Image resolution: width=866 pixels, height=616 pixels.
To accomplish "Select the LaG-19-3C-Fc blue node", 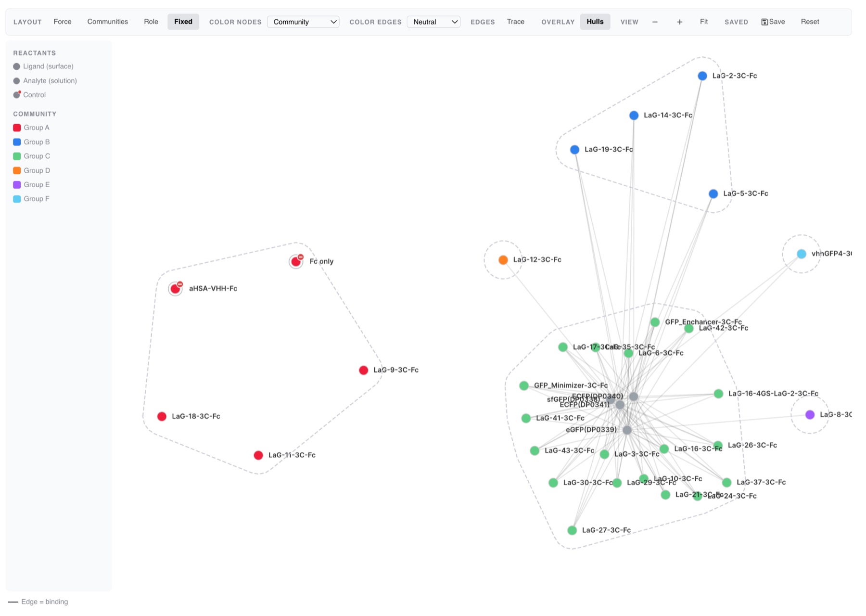I will point(574,150).
